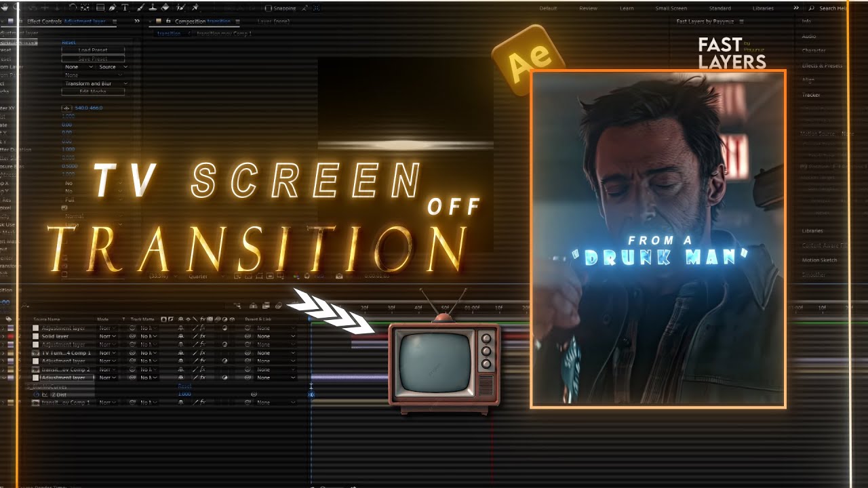Toggle fx switch on TV Turn...4 Comp 1 row
The width and height of the screenshot is (868, 488).
[203, 353]
